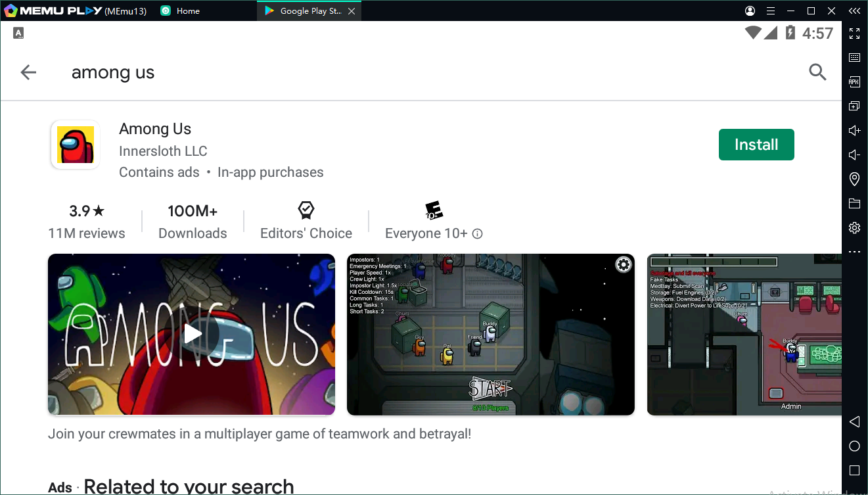Image resolution: width=868 pixels, height=495 pixels.
Task: Close the Google Play Store tab
Action: [352, 11]
